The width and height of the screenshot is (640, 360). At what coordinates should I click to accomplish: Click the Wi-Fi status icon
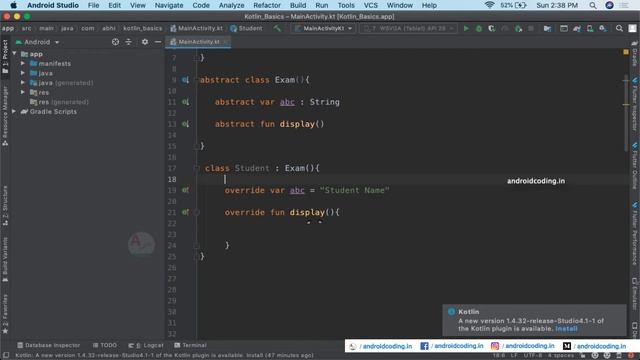(x=489, y=5)
